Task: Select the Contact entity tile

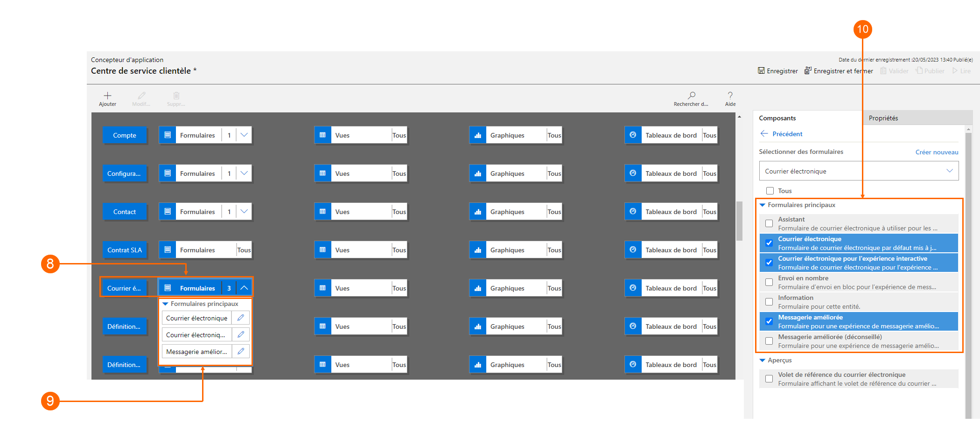Action: point(125,212)
